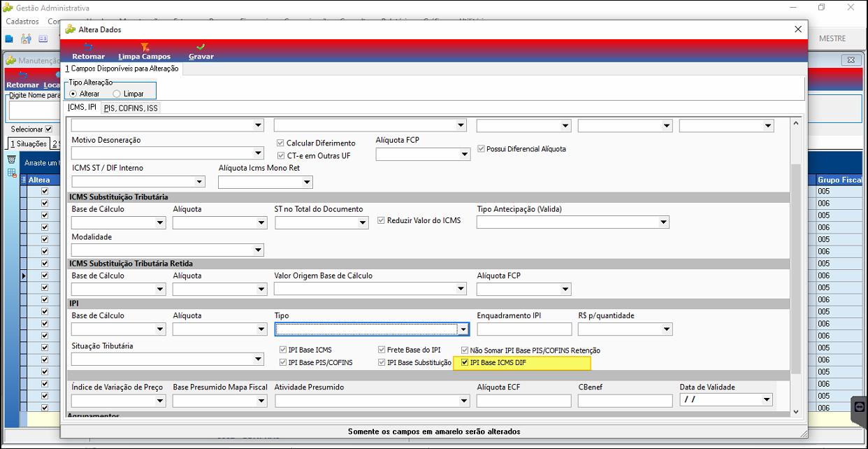Toggle Não Somar IPI Base PIS/COFINS Retenção
This screenshot has height=449, width=868.
[x=465, y=350]
